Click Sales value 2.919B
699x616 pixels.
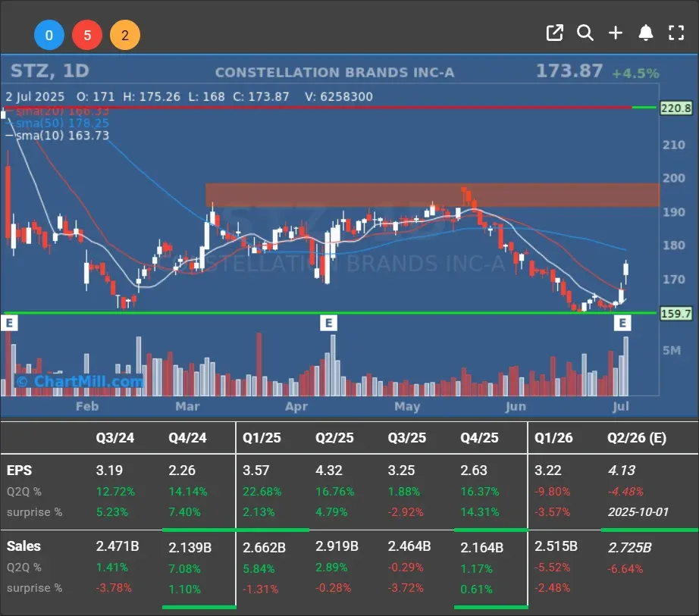(337, 546)
